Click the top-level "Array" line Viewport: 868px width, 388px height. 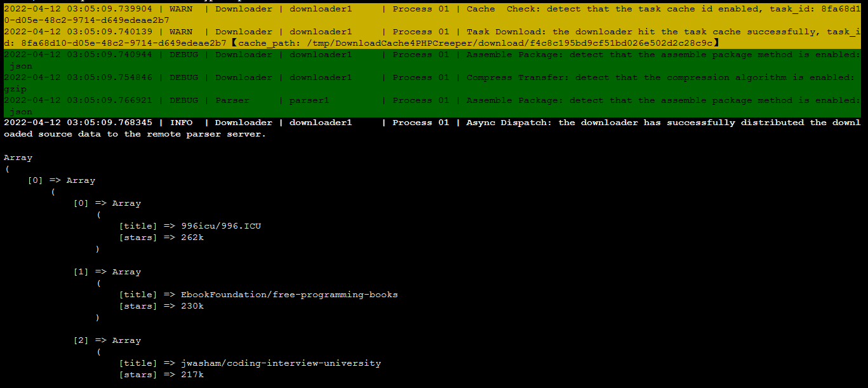(18, 157)
